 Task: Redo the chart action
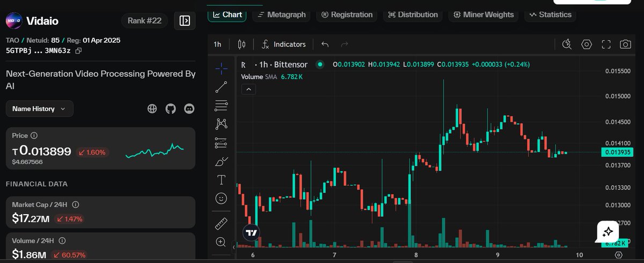345,44
